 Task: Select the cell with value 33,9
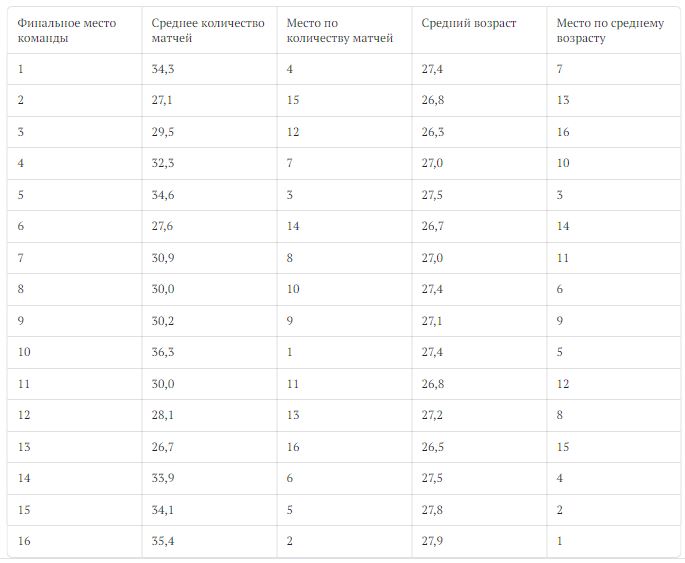(163, 478)
